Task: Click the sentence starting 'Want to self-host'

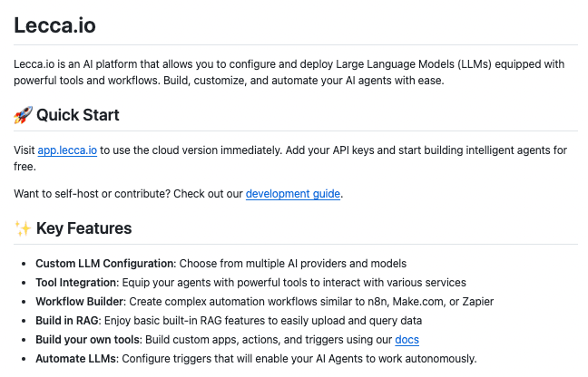Action: pos(129,193)
